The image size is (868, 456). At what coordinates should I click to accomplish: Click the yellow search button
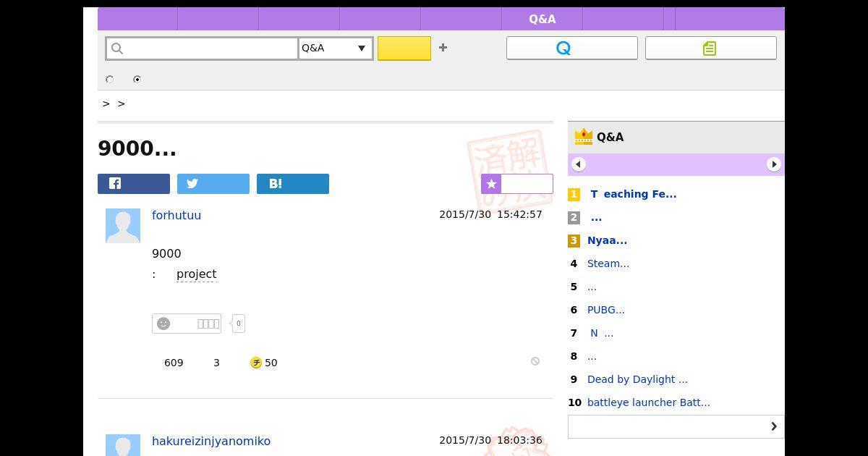(x=404, y=48)
